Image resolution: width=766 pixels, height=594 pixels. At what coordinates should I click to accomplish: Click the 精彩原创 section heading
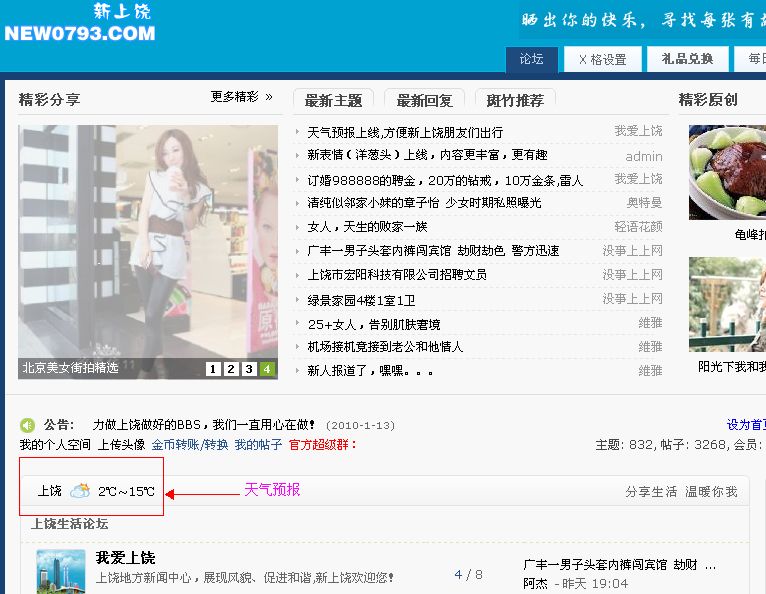pos(708,100)
